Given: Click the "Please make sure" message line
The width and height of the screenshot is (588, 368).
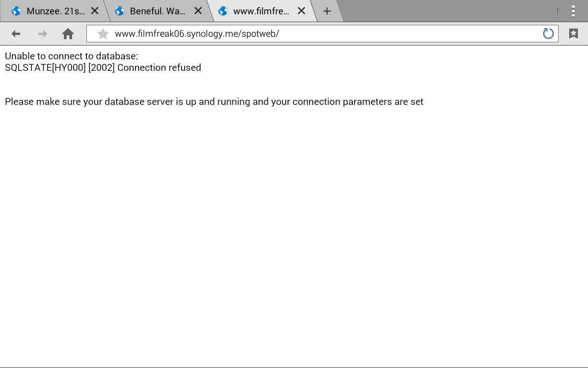Looking at the screenshot, I should click(214, 102).
